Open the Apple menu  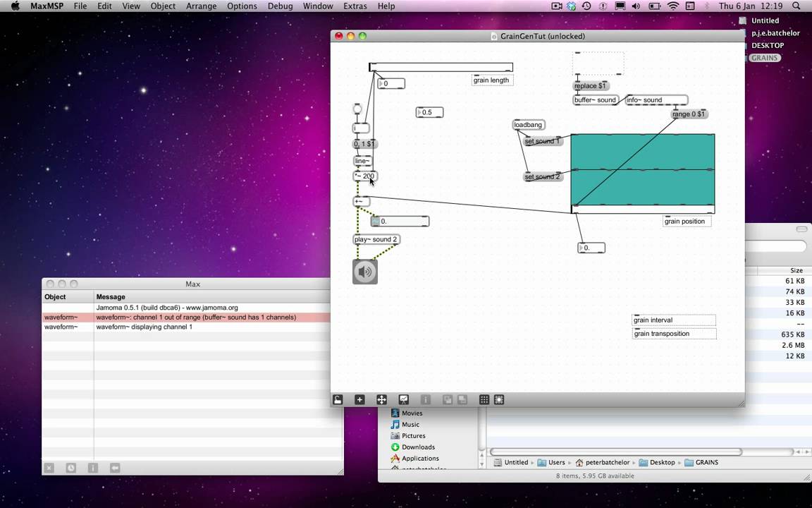pyautogui.click(x=16, y=6)
